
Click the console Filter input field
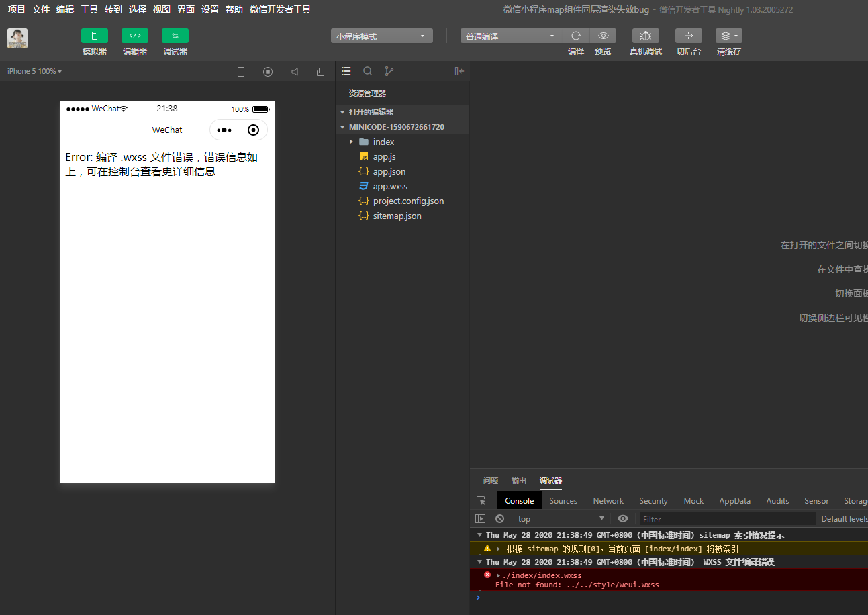[x=727, y=519]
